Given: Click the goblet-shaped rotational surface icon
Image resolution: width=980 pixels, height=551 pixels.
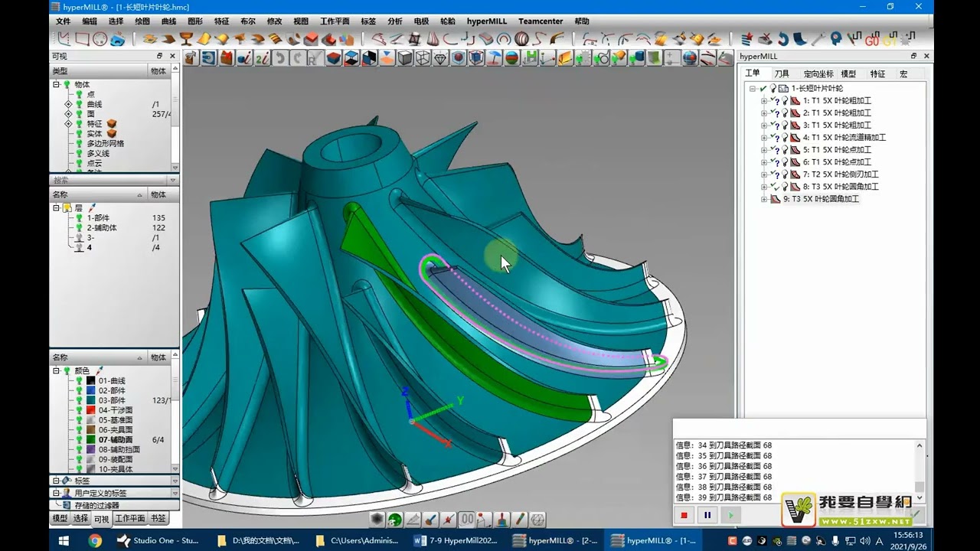Looking at the screenshot, I should pos(186,38).
